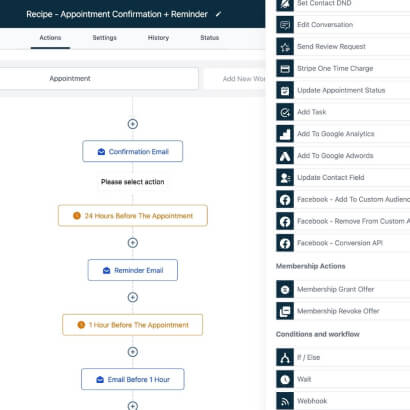Click the pencil icon to rename the recipe
This screenshot has width=410, height=410.
(x=218, y=14)
